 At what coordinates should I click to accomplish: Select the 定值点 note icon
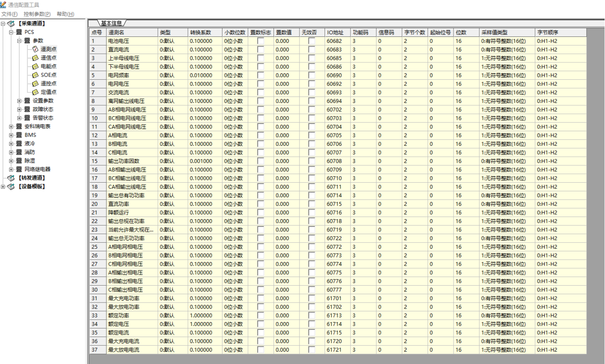tap(36, 92)
